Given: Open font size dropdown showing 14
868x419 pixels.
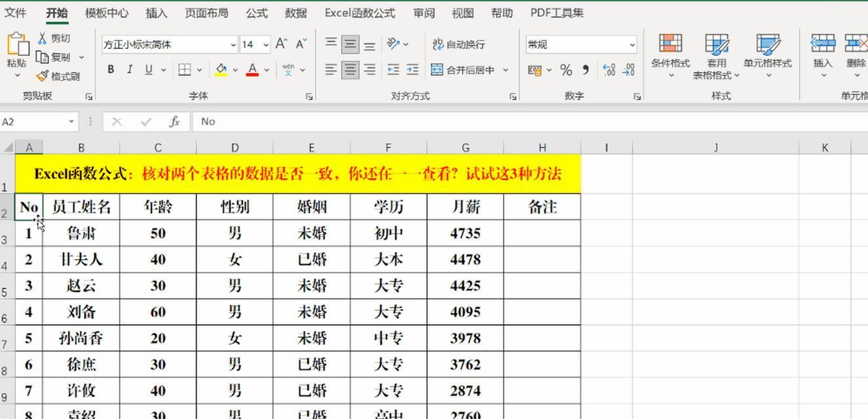Looking at the screenshot, I should point(266,45).
